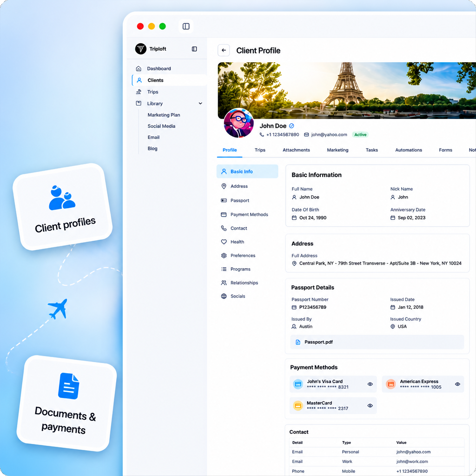Click John's Visa Card blue icon
The height and width of the screenshot is (476, 476).
pos(298,384)
